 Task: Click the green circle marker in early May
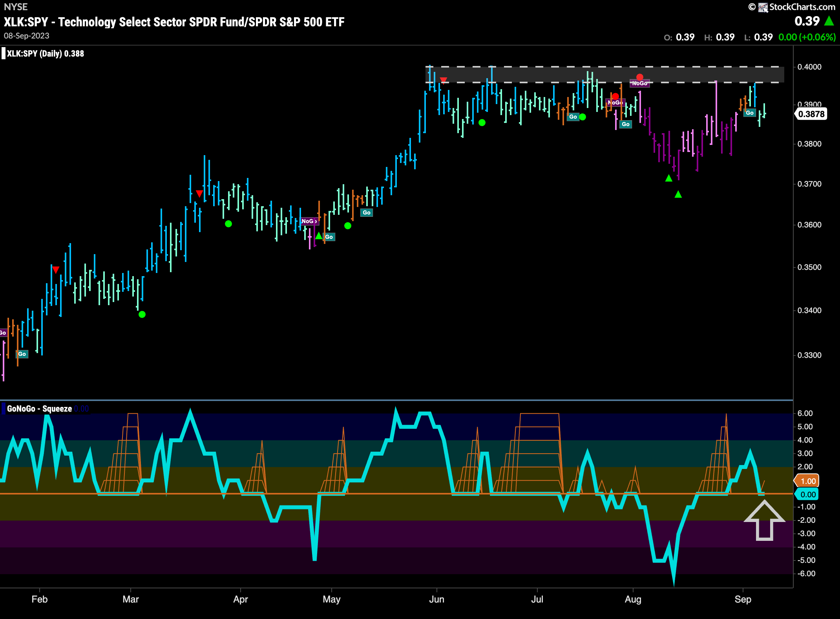click(348, 225)
